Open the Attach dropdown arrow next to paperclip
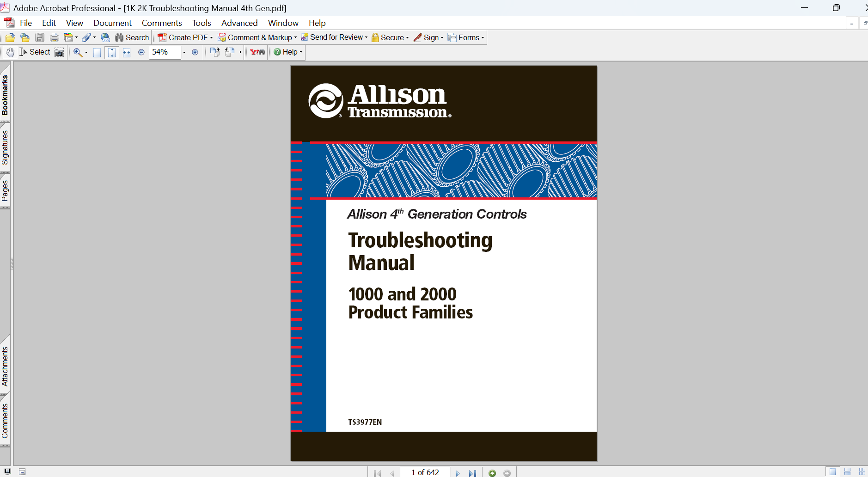Viewport: 868px width, 477px height. pyautogui.click(x=94, y=38)
